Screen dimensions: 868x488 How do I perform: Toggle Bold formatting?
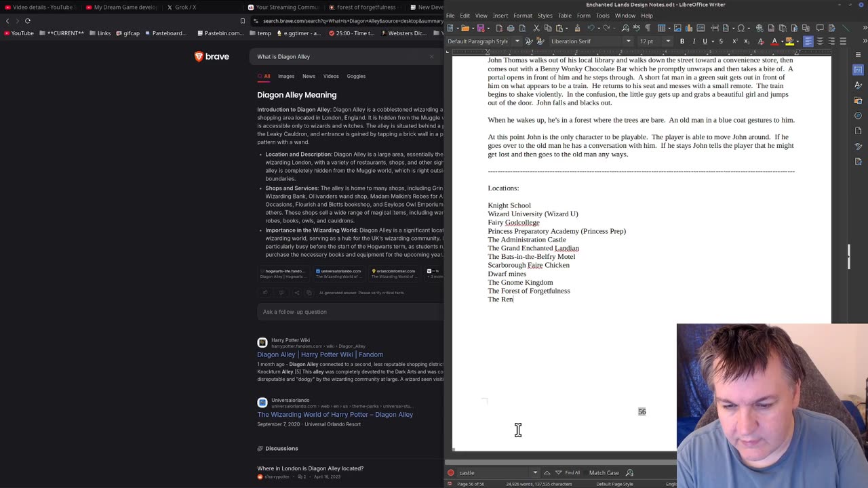point(682,41)
